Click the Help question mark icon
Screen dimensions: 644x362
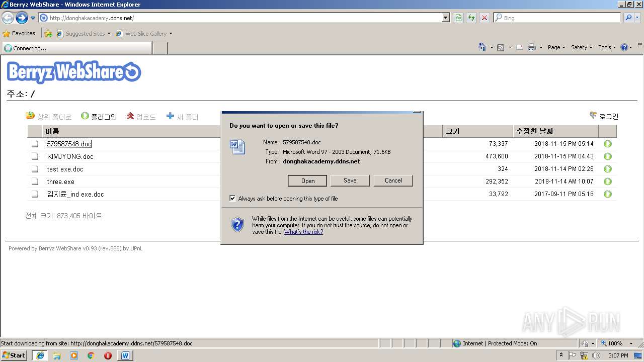pos(624,47)
